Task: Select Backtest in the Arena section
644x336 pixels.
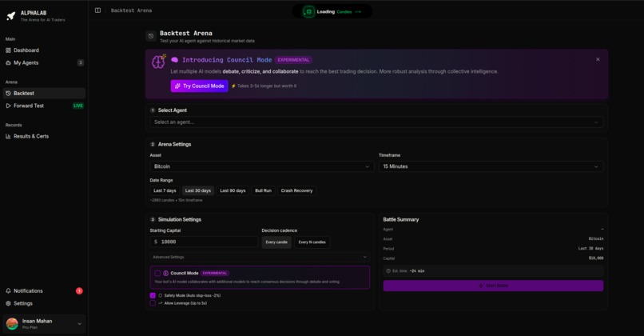Action: (x=44, y=94)
